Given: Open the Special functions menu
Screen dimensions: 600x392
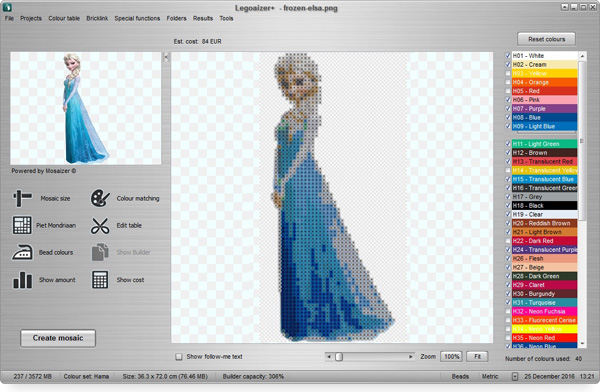Looking at the screenshot, I should pos(137,18).
